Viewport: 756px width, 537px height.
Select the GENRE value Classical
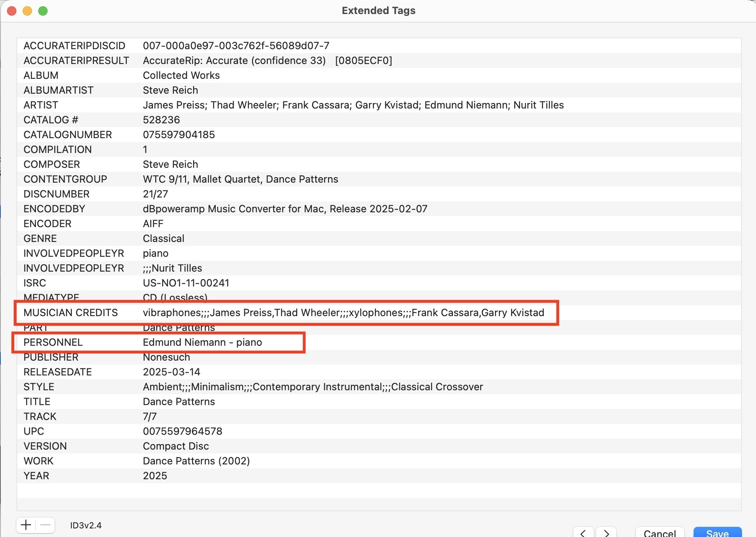pos(163,238)
